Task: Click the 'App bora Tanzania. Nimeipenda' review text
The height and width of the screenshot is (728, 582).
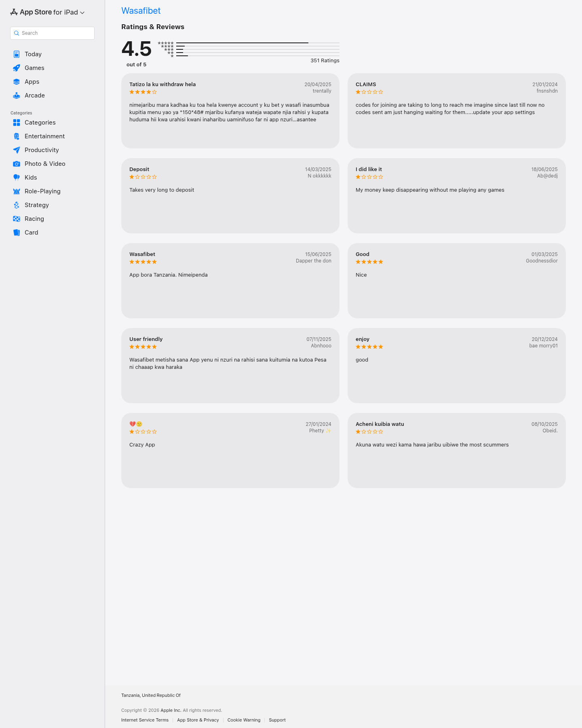Action: (x=169, y=275)
